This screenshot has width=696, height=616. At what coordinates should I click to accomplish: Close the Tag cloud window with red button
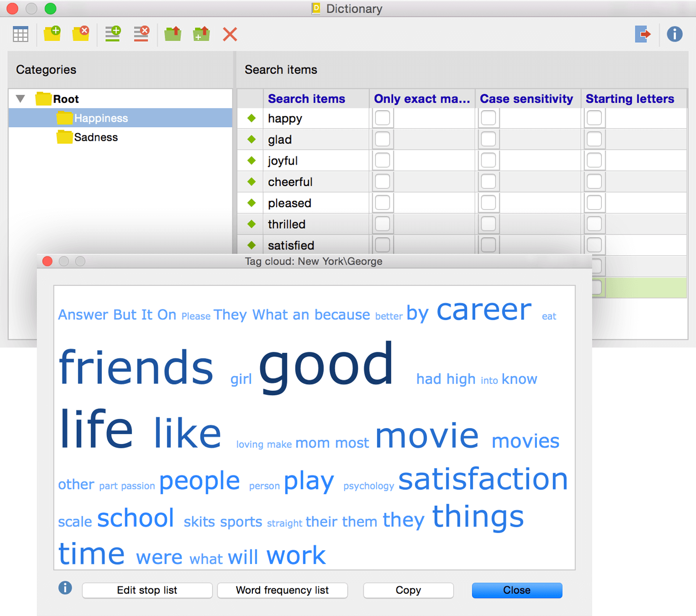coord(48,261)
